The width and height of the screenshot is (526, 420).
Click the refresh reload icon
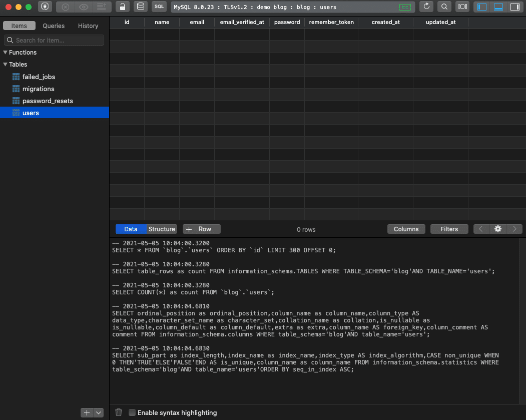click(x=426, y=7)
